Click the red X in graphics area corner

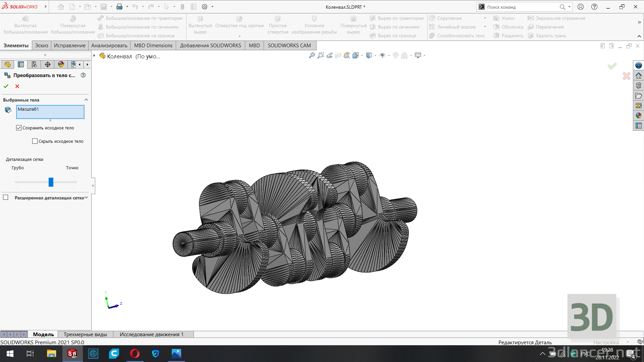(626, 76)
